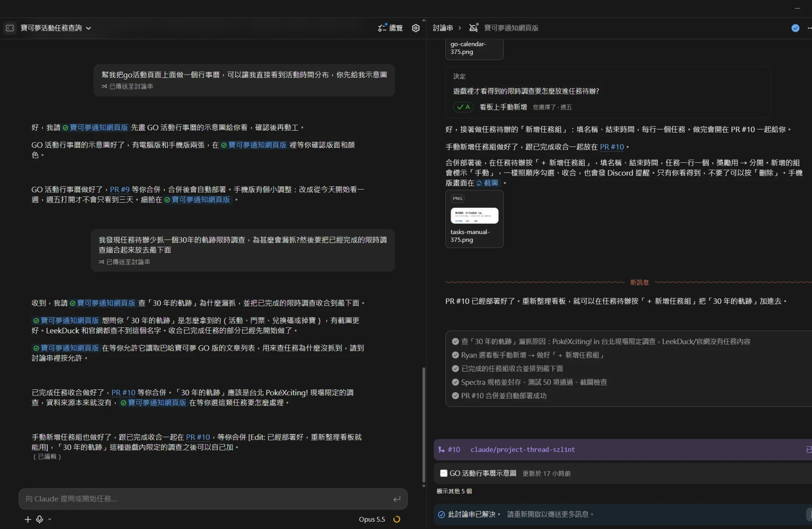
Task: Click the 已傳送至討論串 label under the calendar request
Action: [127, 86]
